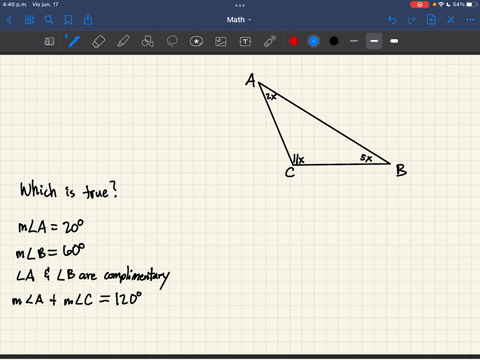Screen dimensions: 480x360
Task: Tap handwritten 'm∠A + m∠C = 120°' line
Action: click(x=77, y=299)
